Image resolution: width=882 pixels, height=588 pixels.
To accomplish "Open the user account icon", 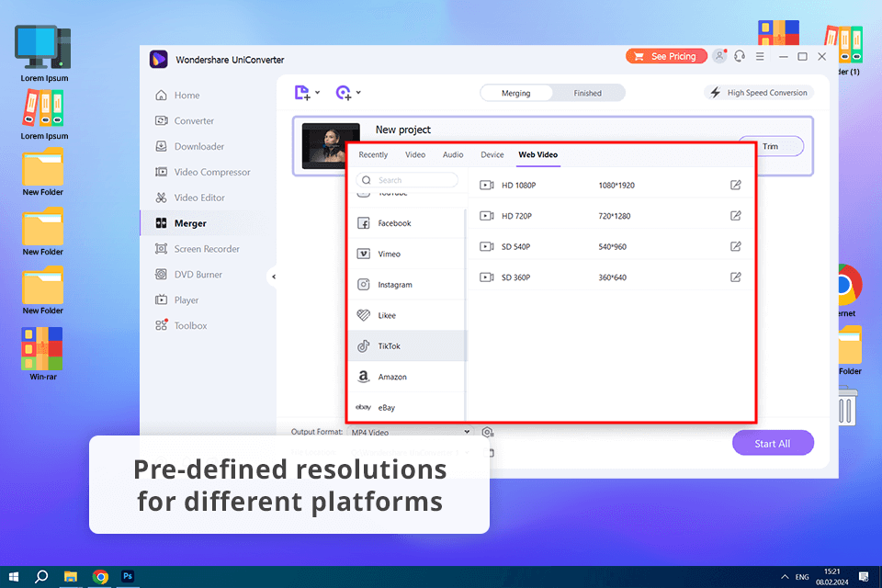I will click(x=719, y=56).
